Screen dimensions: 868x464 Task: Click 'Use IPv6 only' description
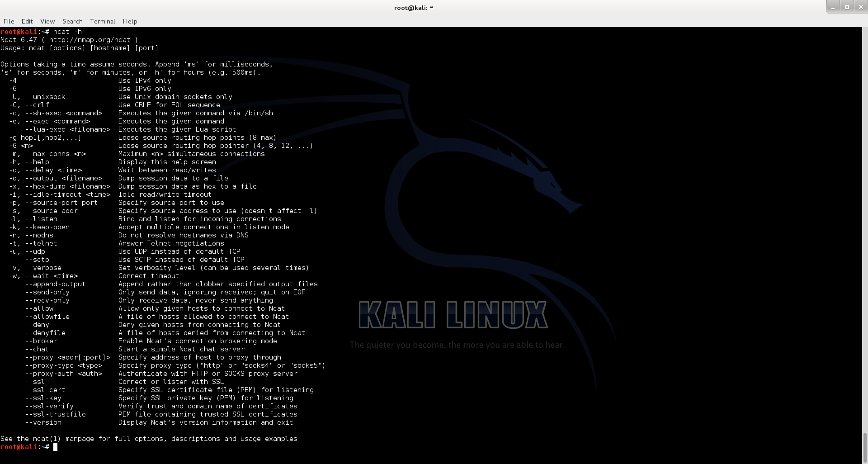tap(145, 89)
